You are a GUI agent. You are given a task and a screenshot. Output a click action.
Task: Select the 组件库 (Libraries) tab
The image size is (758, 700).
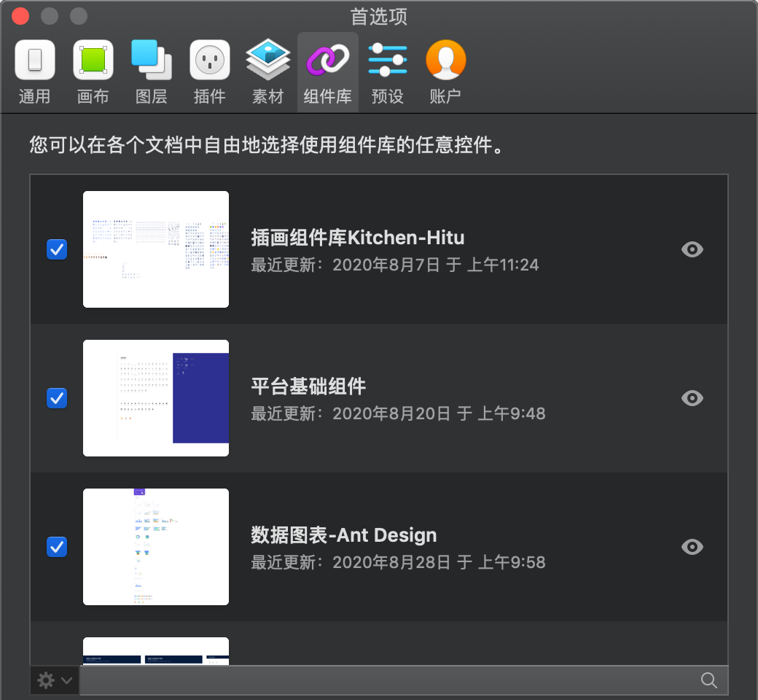click(x=328, y=72)
